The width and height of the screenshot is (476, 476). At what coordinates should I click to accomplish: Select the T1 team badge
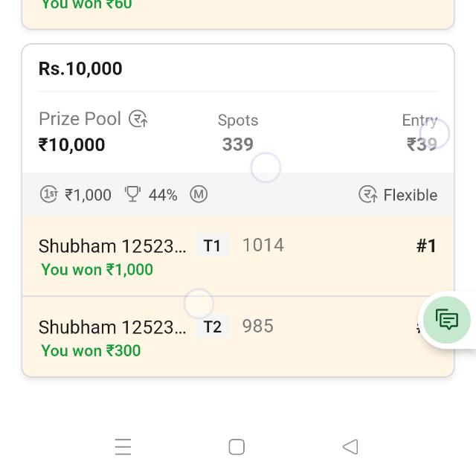(212, 245)
